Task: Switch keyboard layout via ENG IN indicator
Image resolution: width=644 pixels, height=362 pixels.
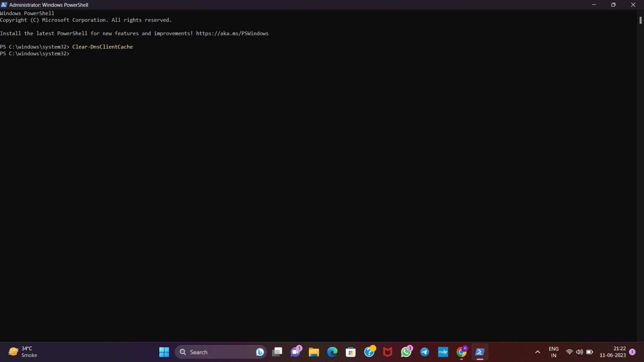Action: point(553,352)
